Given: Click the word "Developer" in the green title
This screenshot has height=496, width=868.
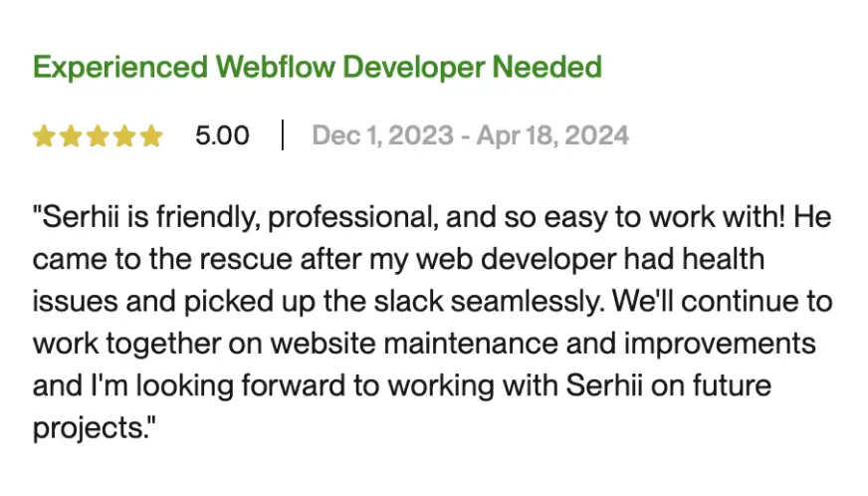Looking at the screenshot, I should (413, 68).
